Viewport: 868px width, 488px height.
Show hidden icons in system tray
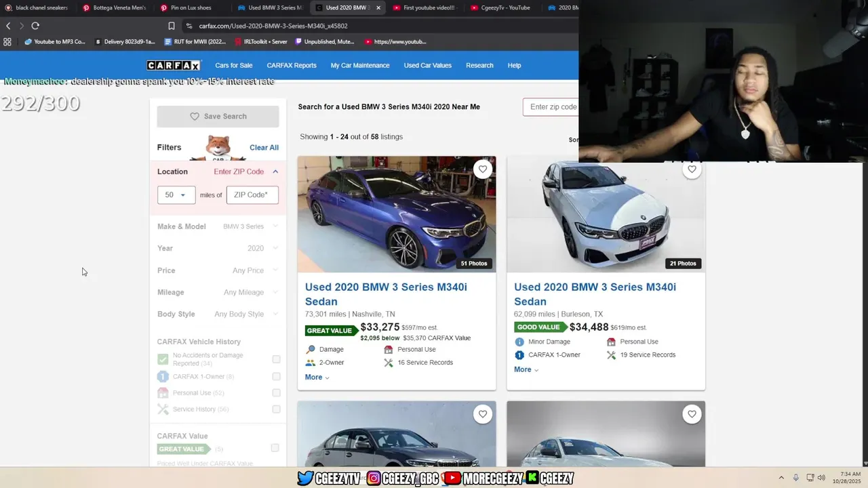click(x=781, y=478)
